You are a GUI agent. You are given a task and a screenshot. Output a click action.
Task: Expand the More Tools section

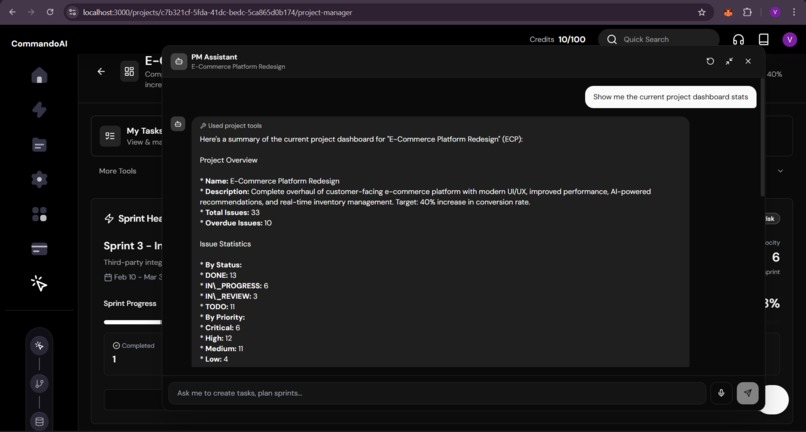pos(118,171)
